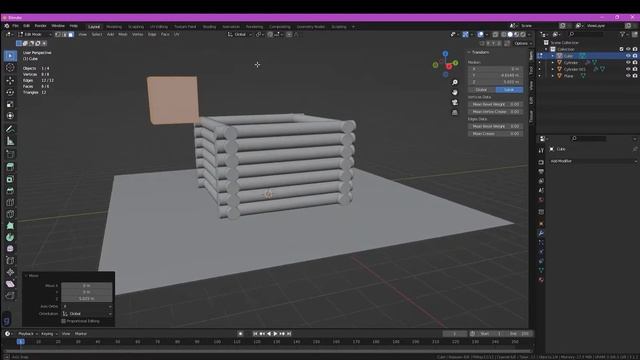This screenshot has width=640, height=360.
Task: Select the Transform tool
Action: point(10,116)
